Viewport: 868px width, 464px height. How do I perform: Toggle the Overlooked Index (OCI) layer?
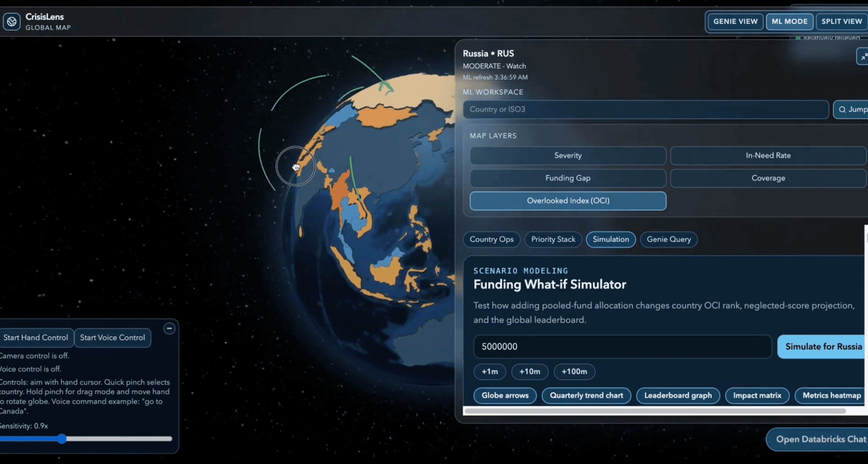(568, 201)
